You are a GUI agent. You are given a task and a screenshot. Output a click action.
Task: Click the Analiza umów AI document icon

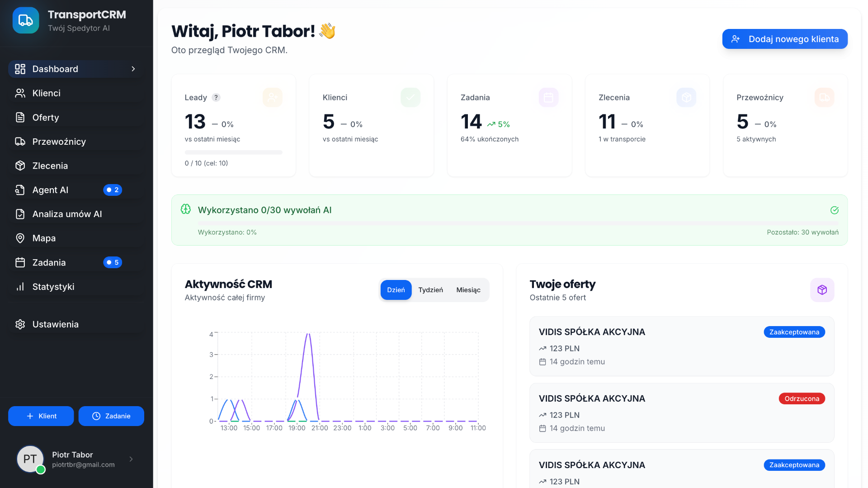click(20, 214)
